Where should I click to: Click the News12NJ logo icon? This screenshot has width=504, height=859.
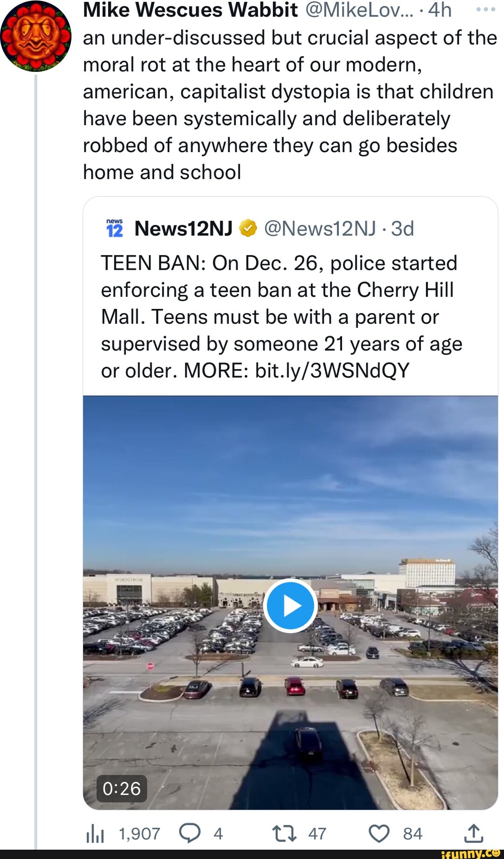point(115,228)
